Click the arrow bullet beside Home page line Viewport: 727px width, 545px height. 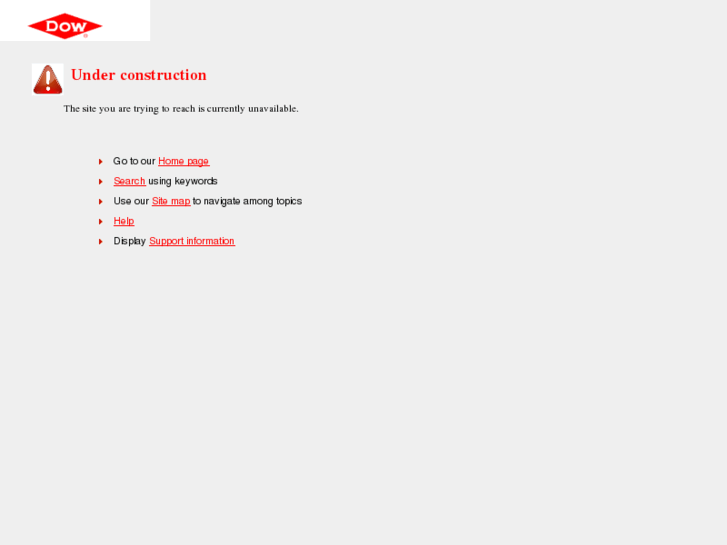[101, 161]
